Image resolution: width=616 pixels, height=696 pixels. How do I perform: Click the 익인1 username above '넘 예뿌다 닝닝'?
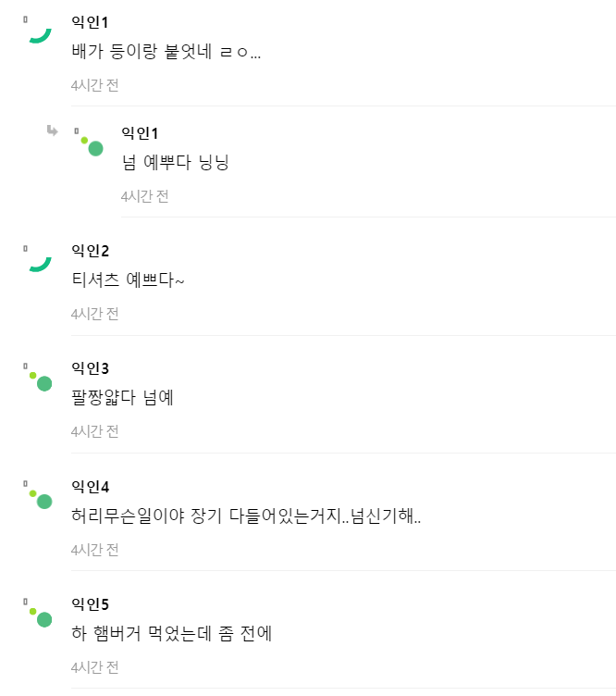[141, 133]
